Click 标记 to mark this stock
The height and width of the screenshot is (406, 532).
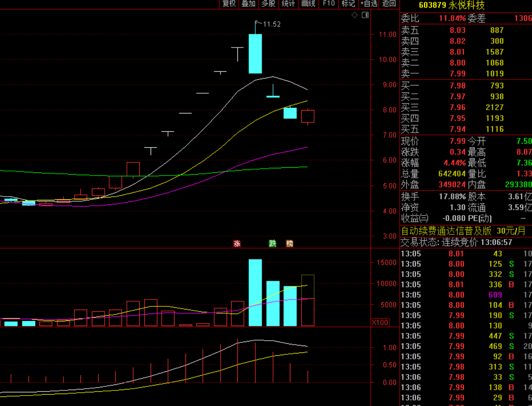[348, 4]
